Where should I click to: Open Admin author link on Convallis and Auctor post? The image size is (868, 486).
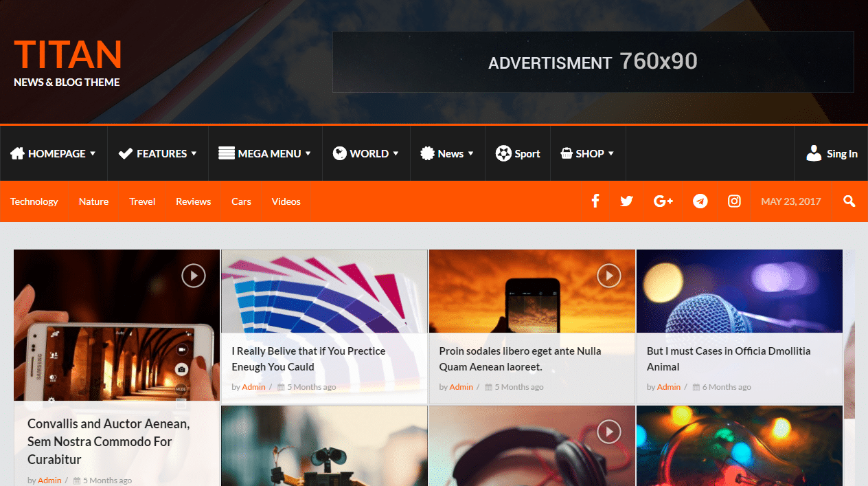(49, 481)
